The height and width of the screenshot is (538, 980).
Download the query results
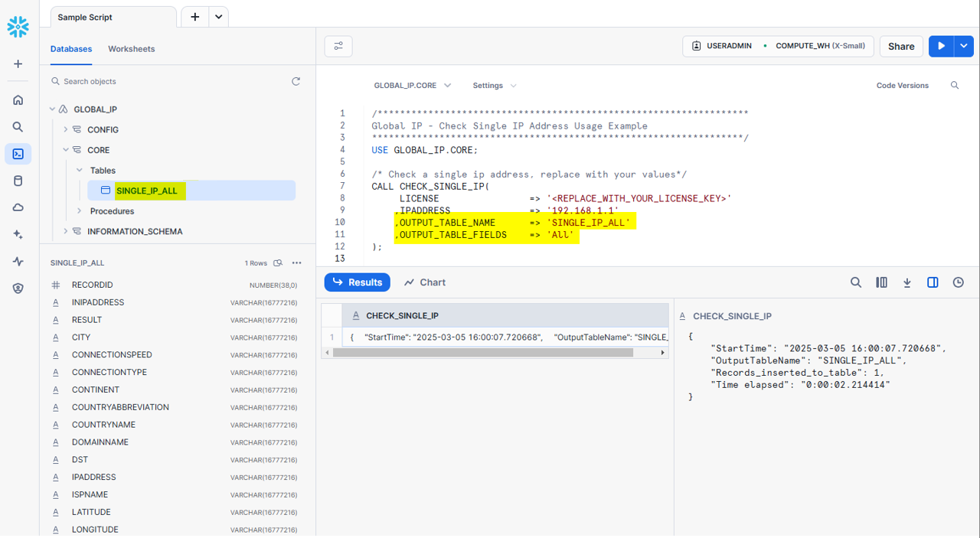tap(907, 282)
